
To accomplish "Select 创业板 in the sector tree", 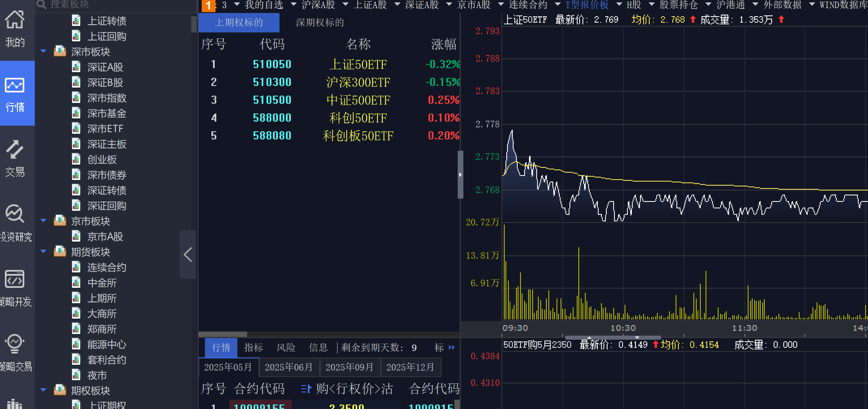I will click(x=102, y=160).
